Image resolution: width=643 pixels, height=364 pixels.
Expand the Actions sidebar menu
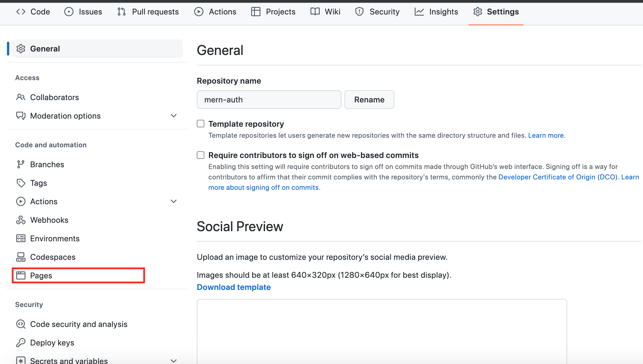(174, 201)
